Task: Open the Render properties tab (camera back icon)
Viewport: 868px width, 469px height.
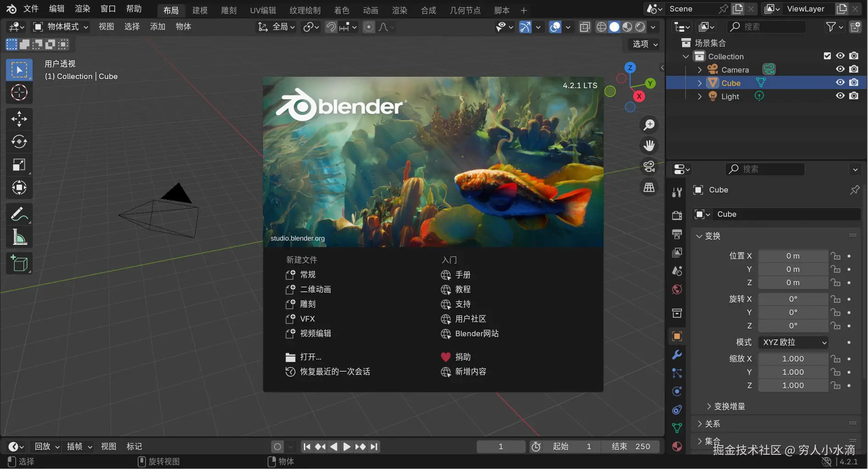Action: 676,215
